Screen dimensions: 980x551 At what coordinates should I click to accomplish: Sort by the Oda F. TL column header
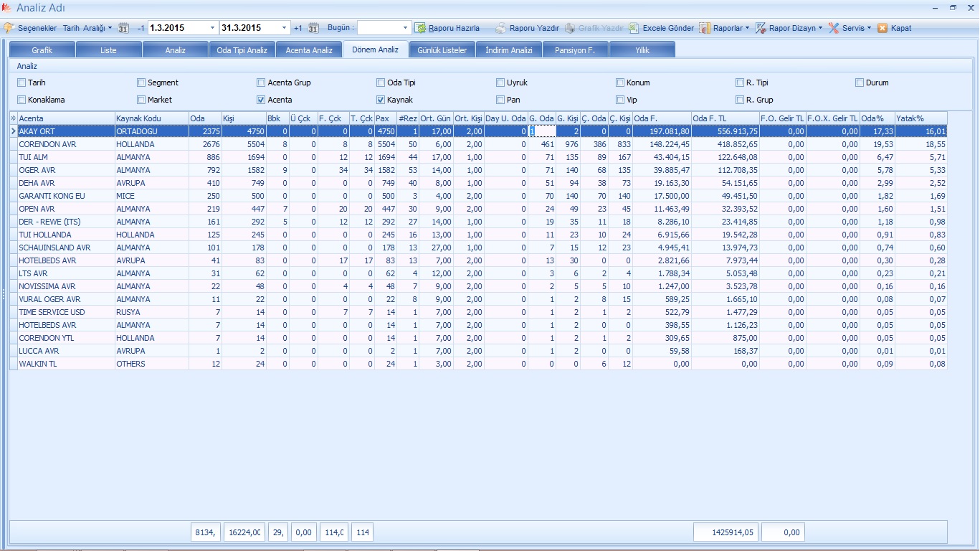[725, 118]
